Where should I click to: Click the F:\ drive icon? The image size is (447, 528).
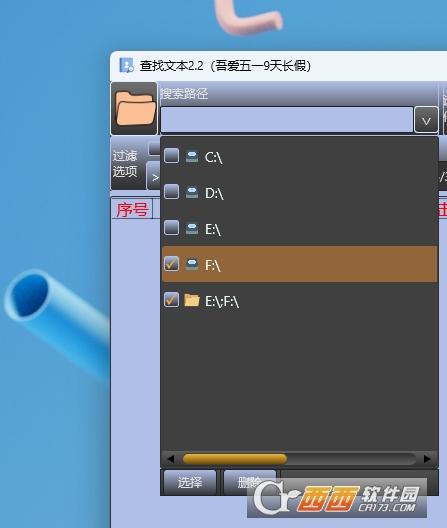(192, 264)
